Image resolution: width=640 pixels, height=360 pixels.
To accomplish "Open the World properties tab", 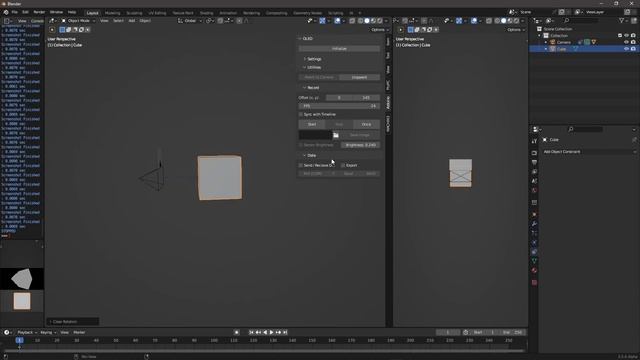I will (x=534, y=191).
